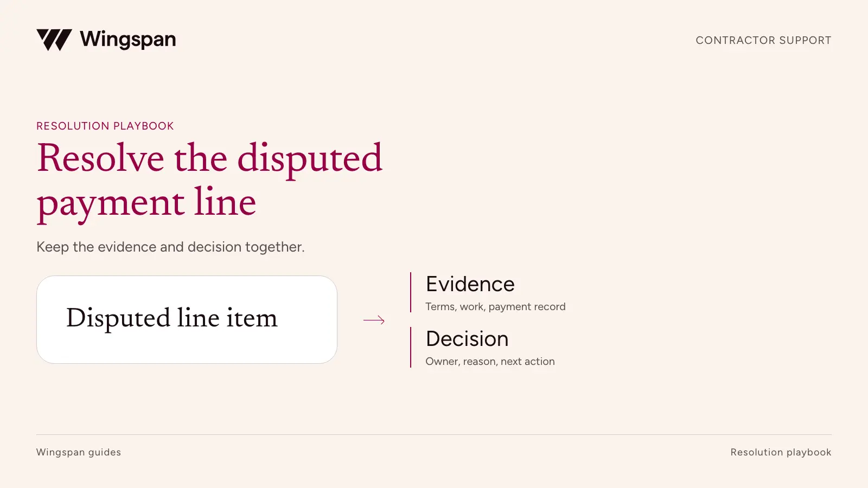This screenshot has height=488, width=868.
Task: Click the vertical accent bar beside Evidence
Action: tap(411, 292)
